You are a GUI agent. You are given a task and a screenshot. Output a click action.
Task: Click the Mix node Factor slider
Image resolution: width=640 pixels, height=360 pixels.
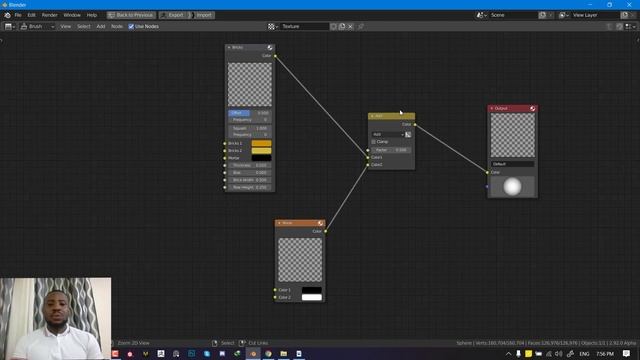click(x=391, y=150)
